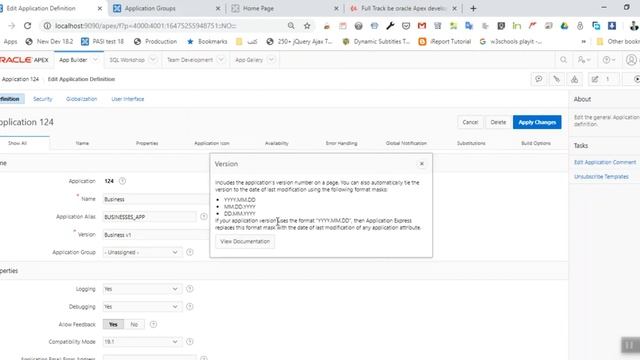Open a new browser tab

point(473,8)
